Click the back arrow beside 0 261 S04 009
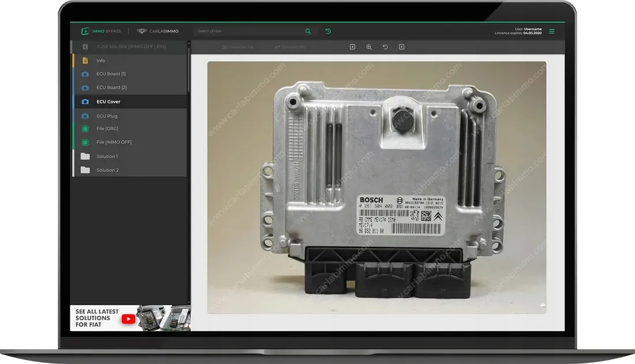Viewport: 635px width, 364px height. tap(85, 47)
